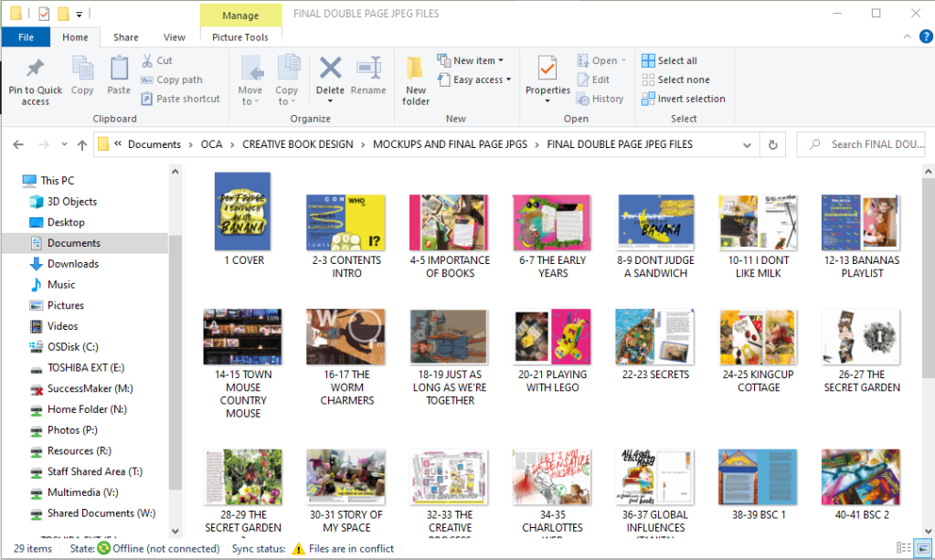Open the Move to dropdown
Screen dimensions: 935x560
click(250, 79)
